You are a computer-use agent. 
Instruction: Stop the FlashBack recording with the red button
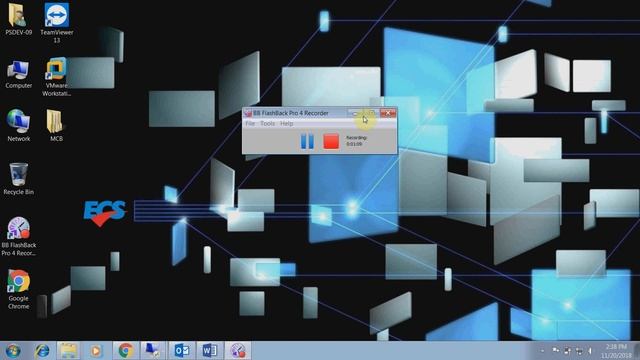(331, 141)
